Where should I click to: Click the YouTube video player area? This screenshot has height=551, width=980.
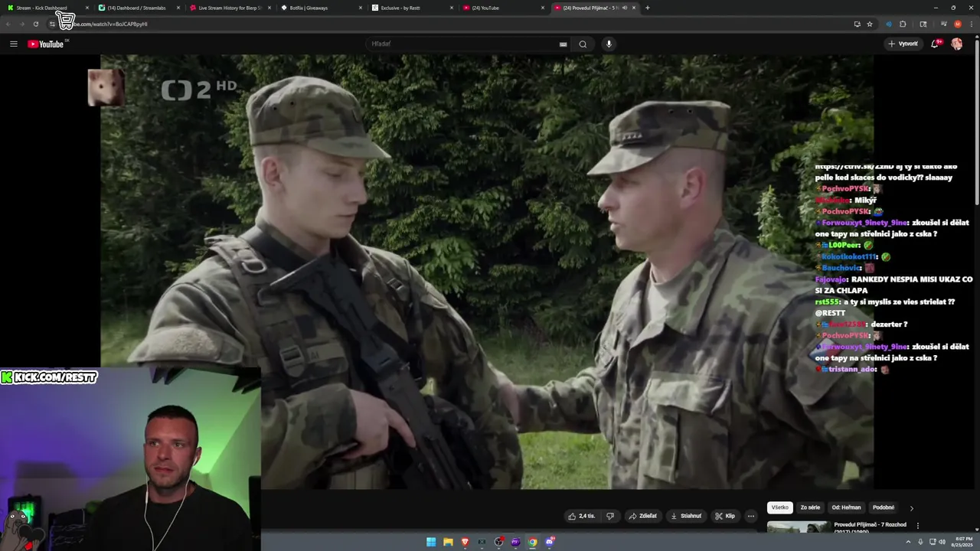[x=486, y=272]
